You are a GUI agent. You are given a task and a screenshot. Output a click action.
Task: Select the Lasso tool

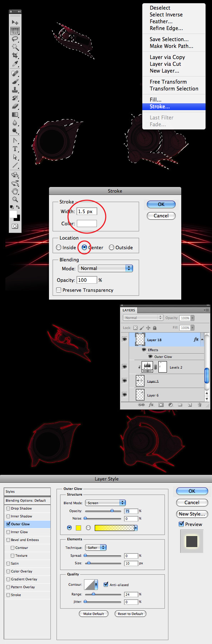[x=15, y=39]
